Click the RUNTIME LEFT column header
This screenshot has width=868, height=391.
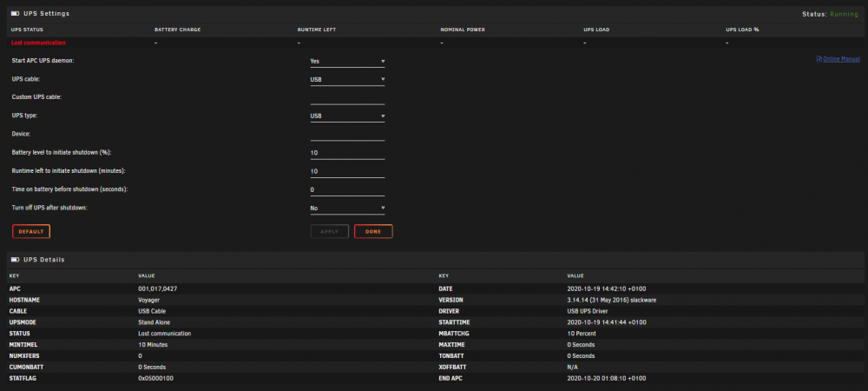coord(317,30)
